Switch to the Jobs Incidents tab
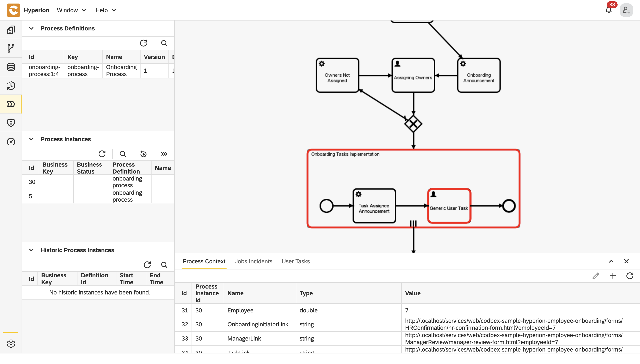Screen dimensions: 640x364 click(253, 261)
